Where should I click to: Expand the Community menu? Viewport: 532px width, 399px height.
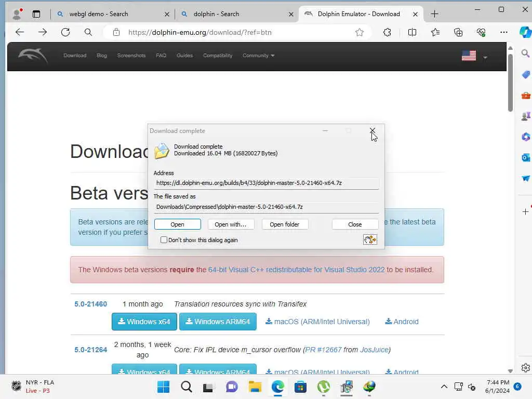tap(258, 55)
